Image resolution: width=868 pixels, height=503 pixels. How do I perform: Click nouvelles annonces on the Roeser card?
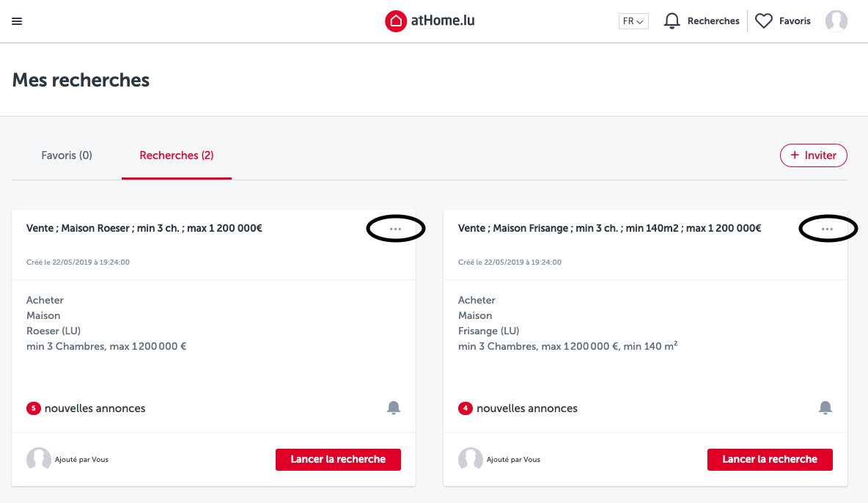pyautogui.click(x=95, y=408)
